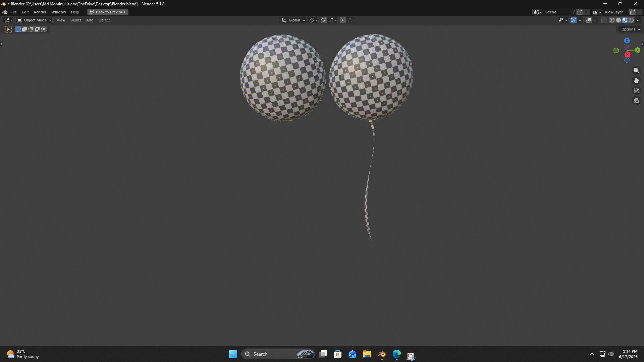This screenshot has height=362, width=644.
Task: Open the Edit menu
Action: [x=25, y=12]
